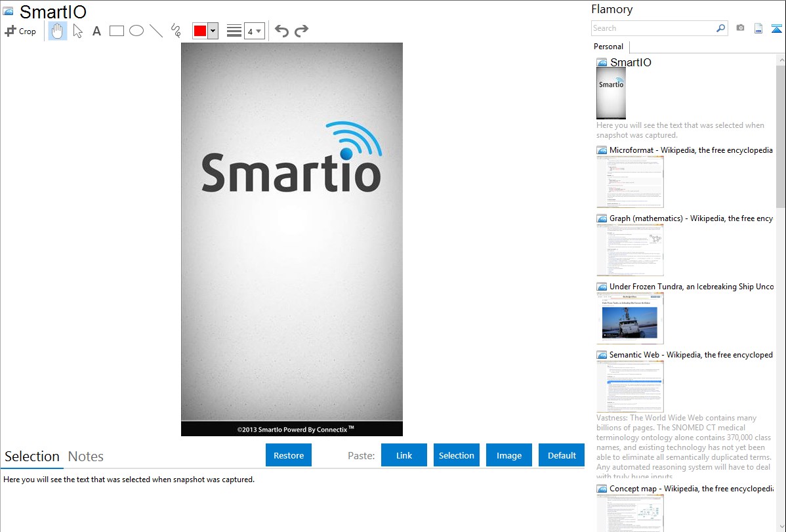Open the line width 4 dropdown

click(255, 31)
